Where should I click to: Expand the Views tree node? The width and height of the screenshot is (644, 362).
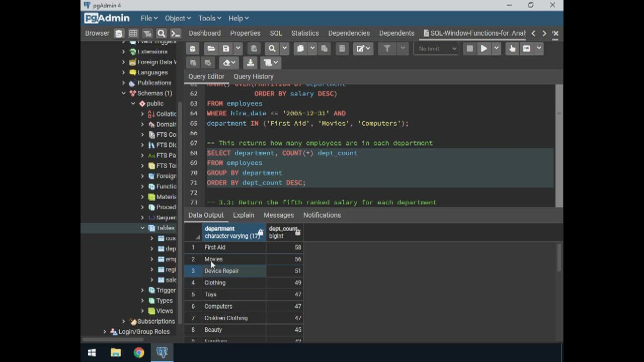(x=142, y=311)
